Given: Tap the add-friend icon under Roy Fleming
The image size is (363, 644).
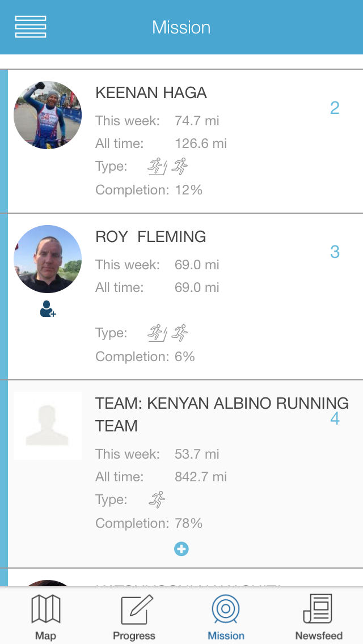Looking at the screenshot, I should [48, 309].
